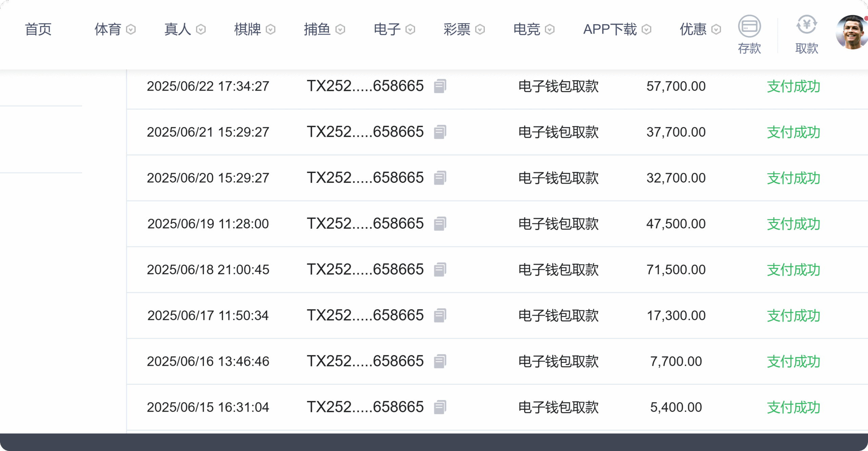Expand the APP下载 dropdown arrow
This screenshot has height=451, width=868.
[646, 30]
